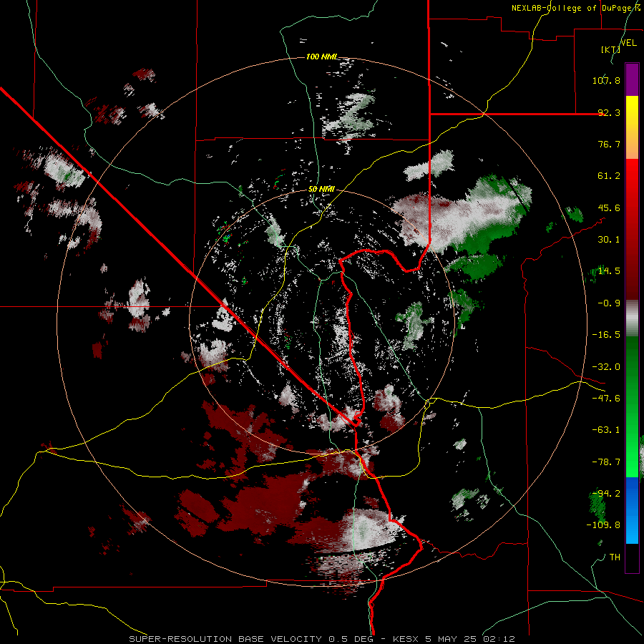The width and height of the screenshot is (644, 644).
Task: Click the 30.1 velocity scale value
Action: pos(609,240)
